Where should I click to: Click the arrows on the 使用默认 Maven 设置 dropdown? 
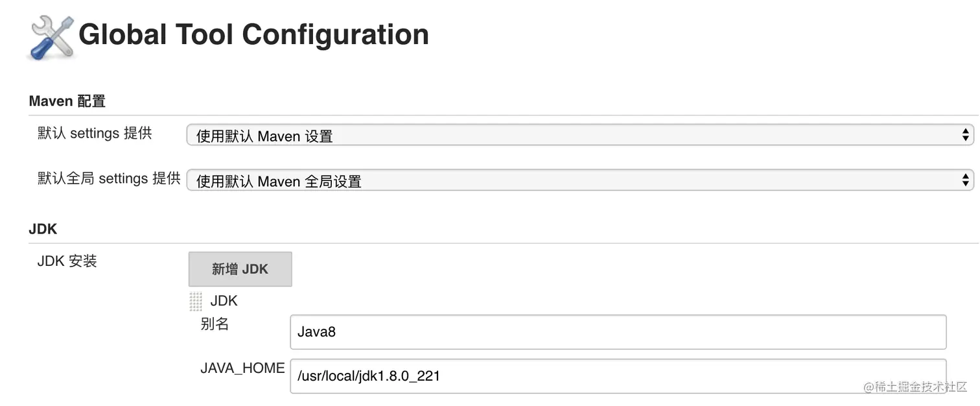pos(966,135)
